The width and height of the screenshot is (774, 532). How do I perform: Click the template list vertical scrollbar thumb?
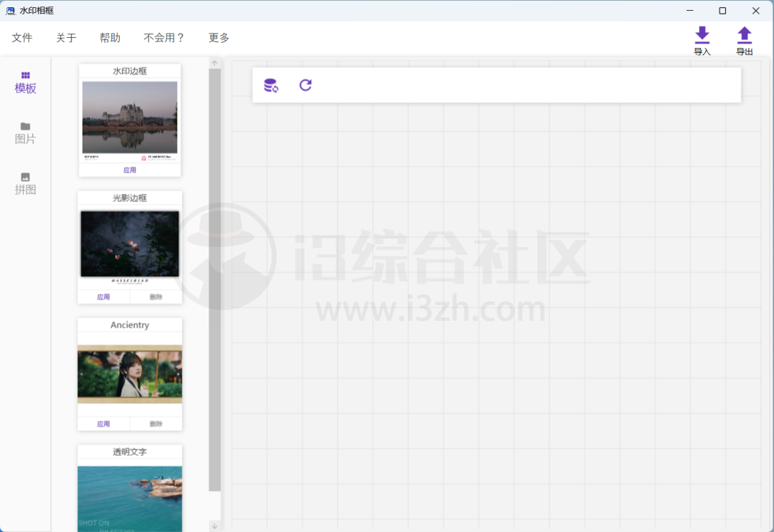tap(215, 280)
